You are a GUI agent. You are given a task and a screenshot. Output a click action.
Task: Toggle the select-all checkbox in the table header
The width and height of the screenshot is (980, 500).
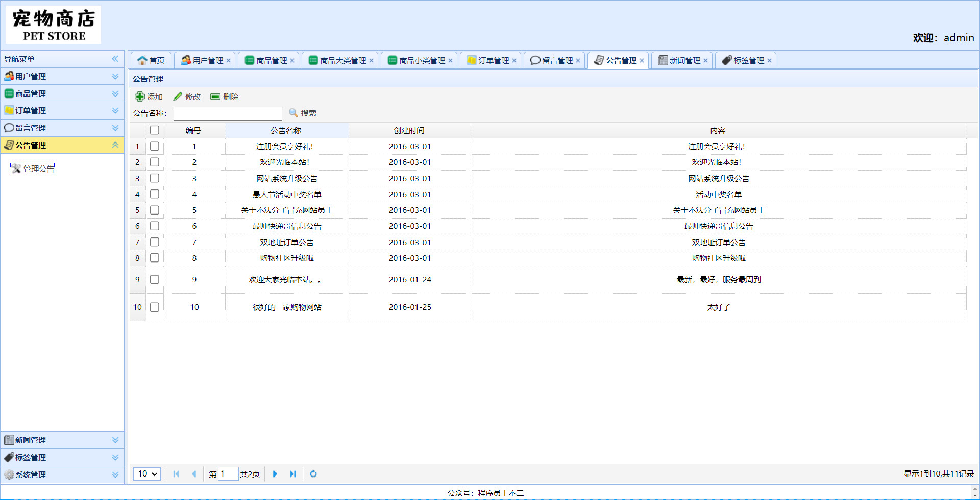[155, 130]
